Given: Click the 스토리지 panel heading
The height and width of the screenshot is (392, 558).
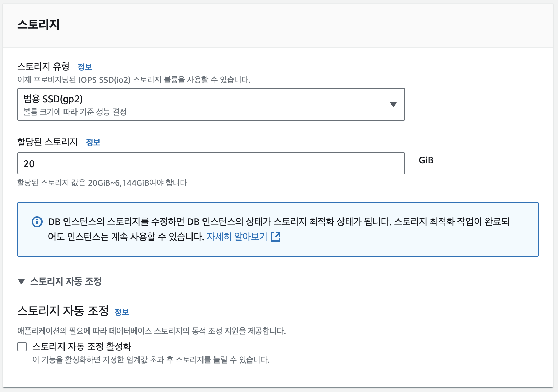Looking at the screenshot, I should [x=38, y=24].
